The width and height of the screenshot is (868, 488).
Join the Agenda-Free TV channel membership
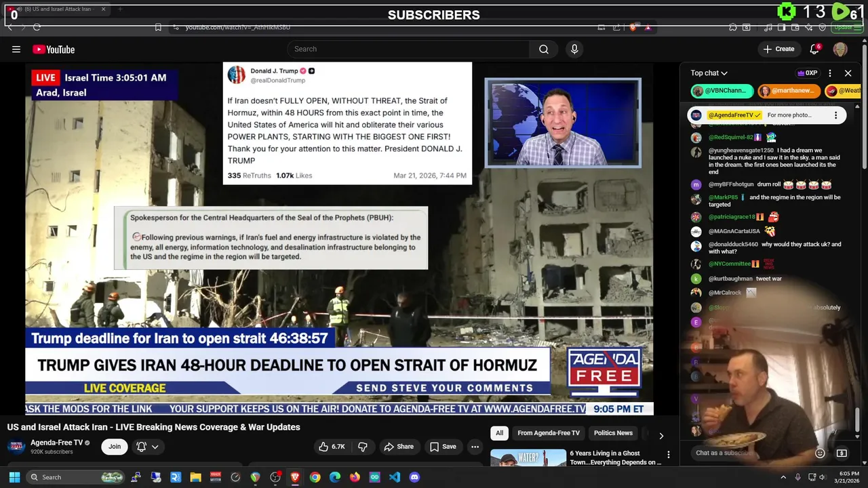(115, 446)
